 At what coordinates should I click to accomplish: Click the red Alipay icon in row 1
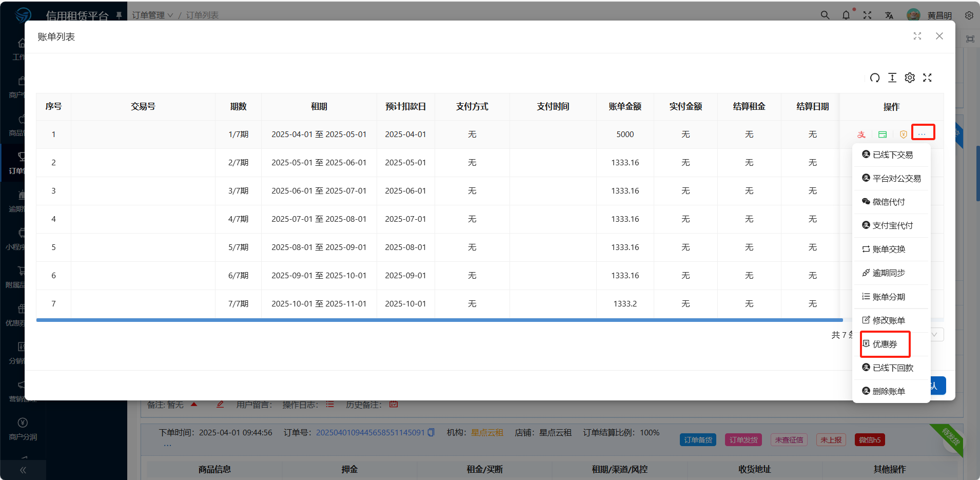tap(861, 135)
